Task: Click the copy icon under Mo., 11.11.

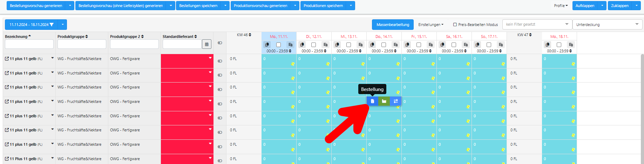Action: click(x=267, y=45)
